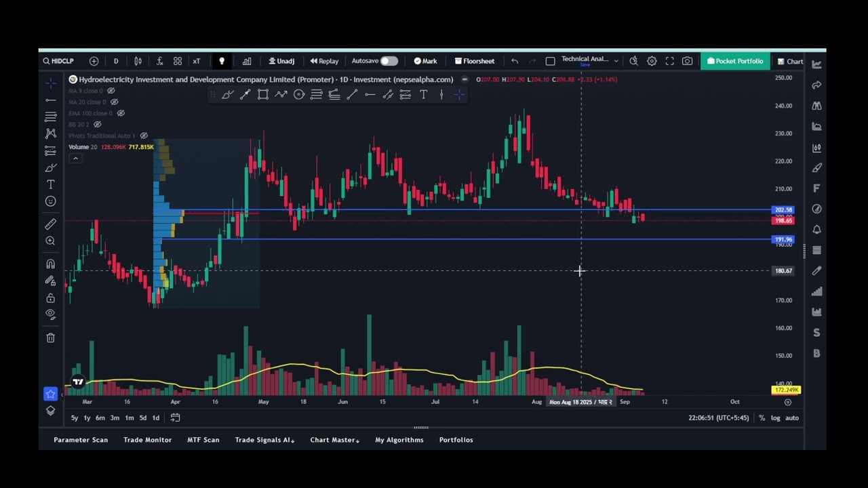Toggle EMA 100 close indicator visibility

(121, 113)
